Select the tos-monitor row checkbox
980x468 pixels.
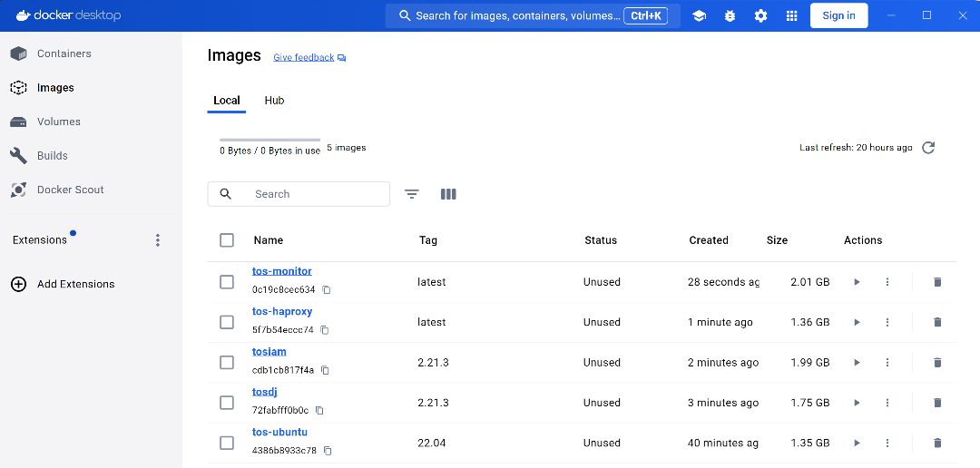point(227,282)
